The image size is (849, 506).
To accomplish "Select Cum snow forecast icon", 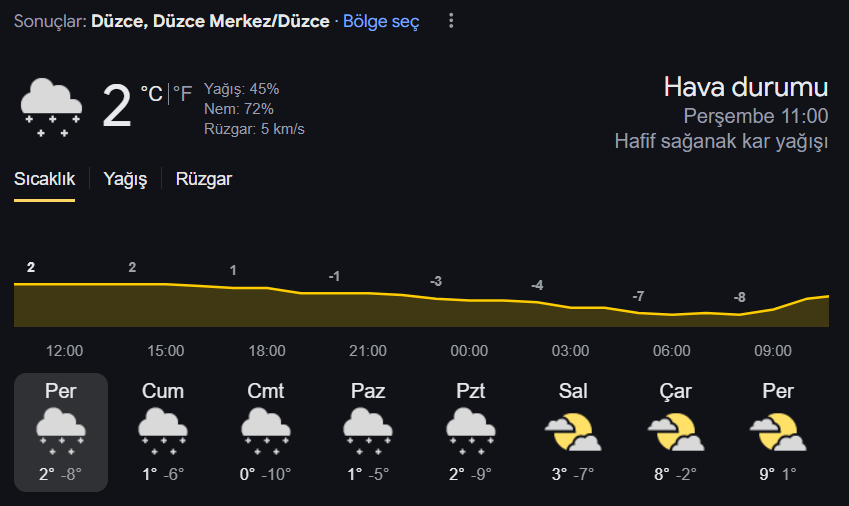I will click(163, 431).
